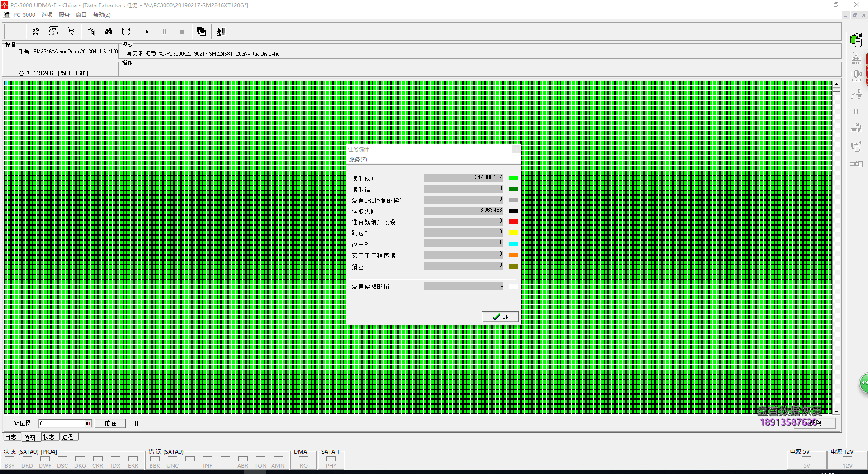Viewport: 868px width, 474px height.
Task: Click the toolbar stop button
Action: (182, 32)
